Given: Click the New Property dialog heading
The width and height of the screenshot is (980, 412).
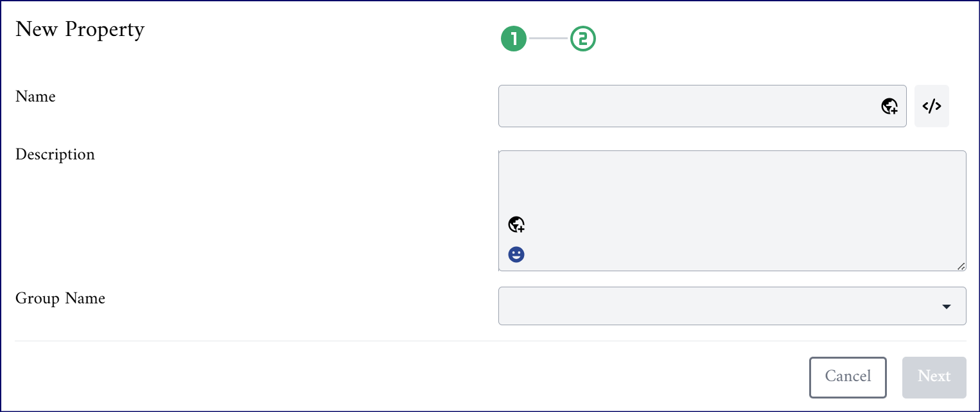Looking at the screenshot, I should coord(80,30).
